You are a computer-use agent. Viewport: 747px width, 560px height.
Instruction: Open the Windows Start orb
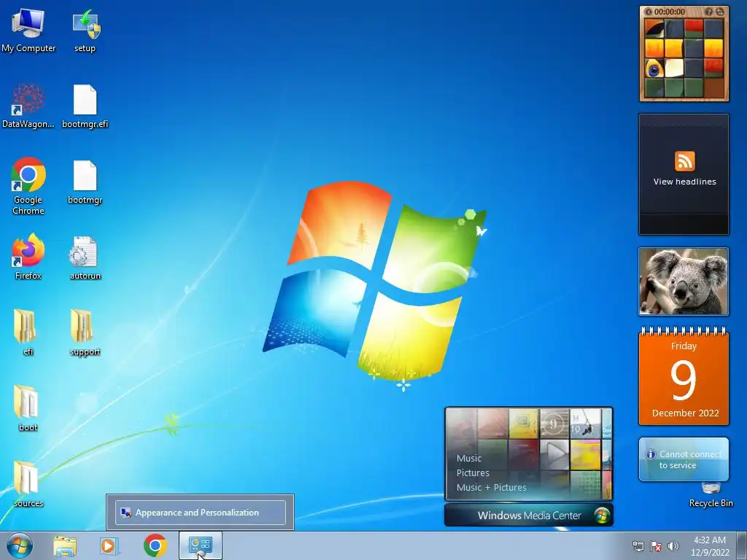20,545
